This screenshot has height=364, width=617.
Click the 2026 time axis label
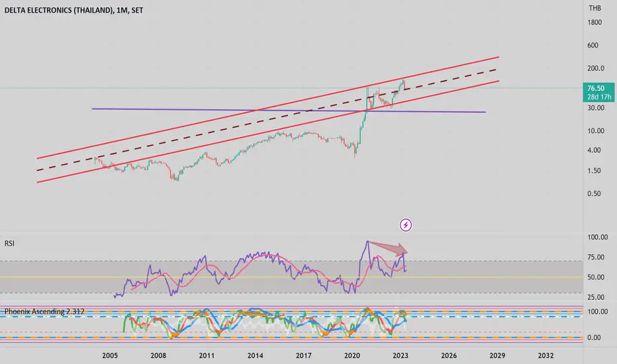449,356
